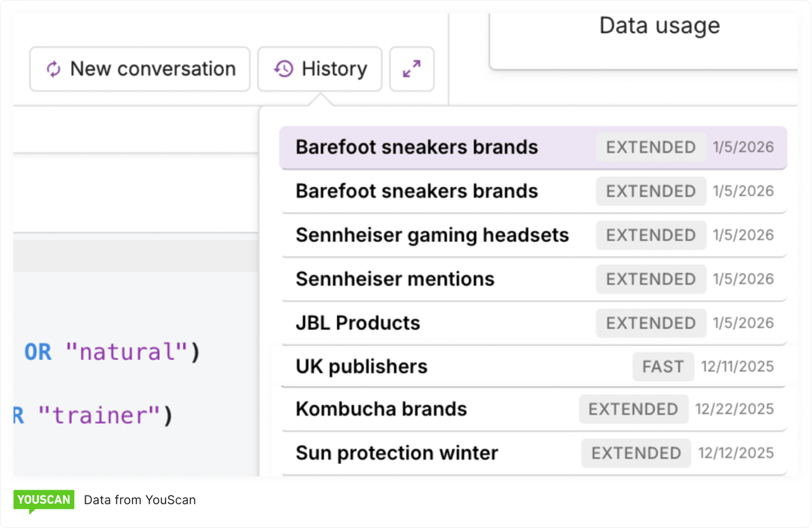The height and width of the screenshot is (528, 812).
Task: Click the New conversation button
Action: [x=140, y=69]
